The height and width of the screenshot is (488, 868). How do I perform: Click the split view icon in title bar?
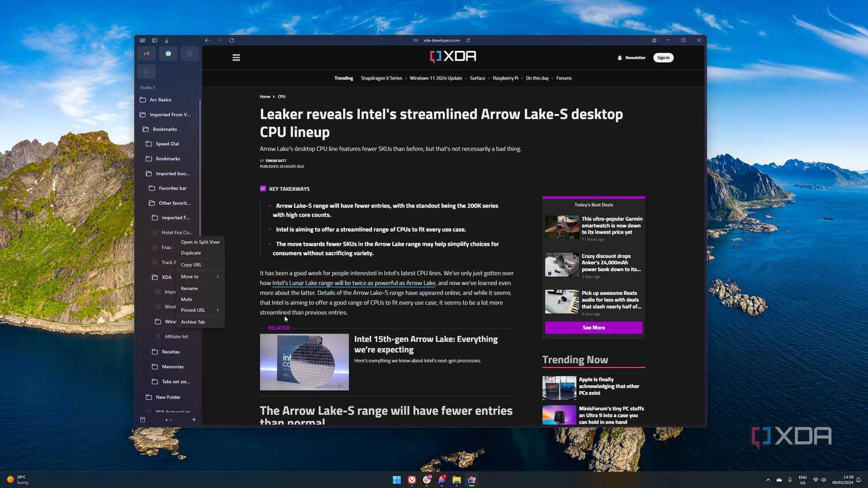click(654, 40)
